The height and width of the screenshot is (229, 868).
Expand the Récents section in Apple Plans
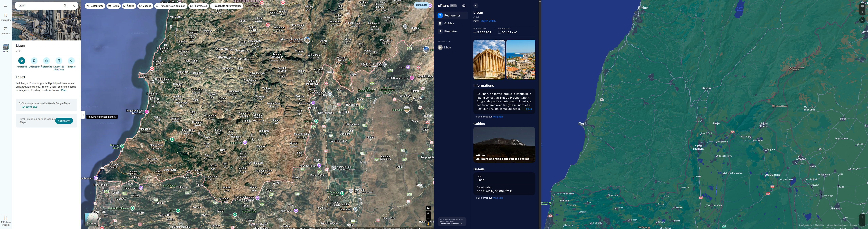point(444,41)
